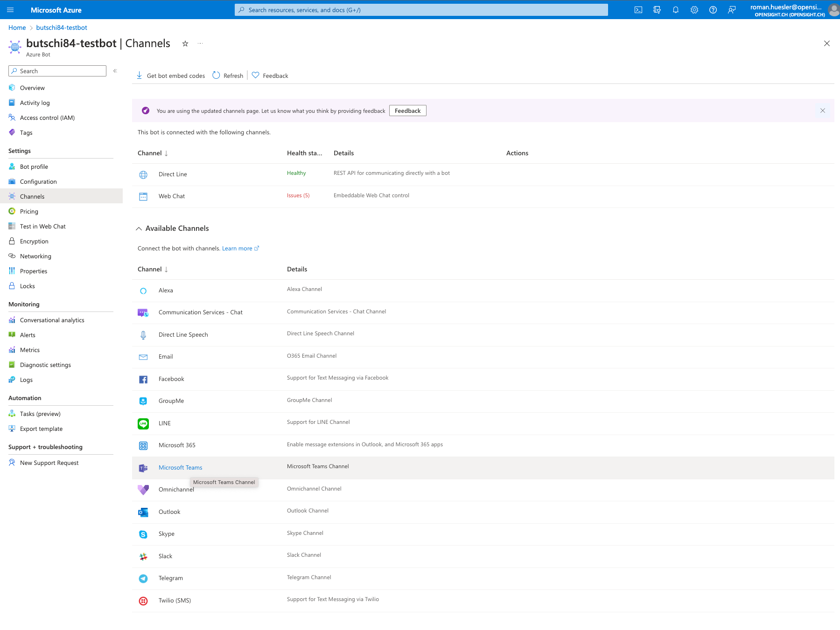Click the Direct Line channel row name
The height and width of the screenshot is (630, 840).
pyautogui.click(x=173, y=174)
